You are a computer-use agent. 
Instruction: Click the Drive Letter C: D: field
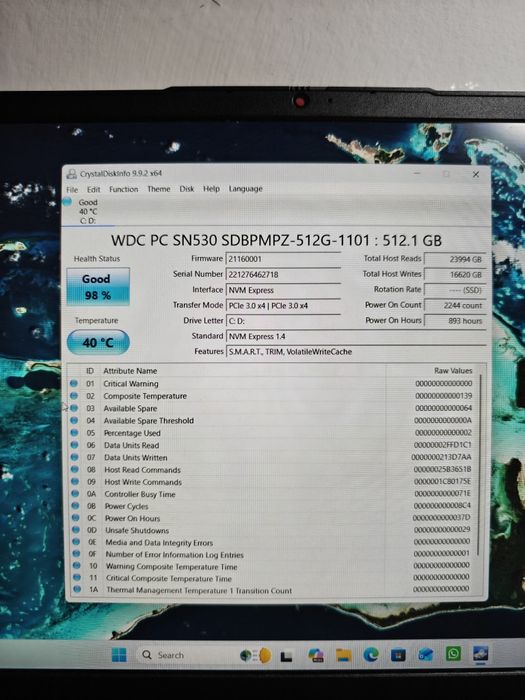[x=283, y=321]
